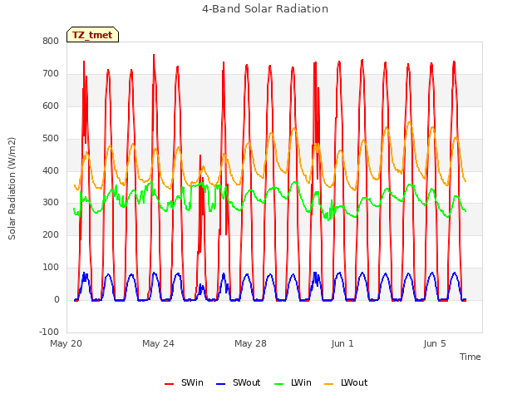Image resolution: width=532 pixels, height=399 pixels.
Task: Toggle the LWin legend entry
Action: coord(293,383)
